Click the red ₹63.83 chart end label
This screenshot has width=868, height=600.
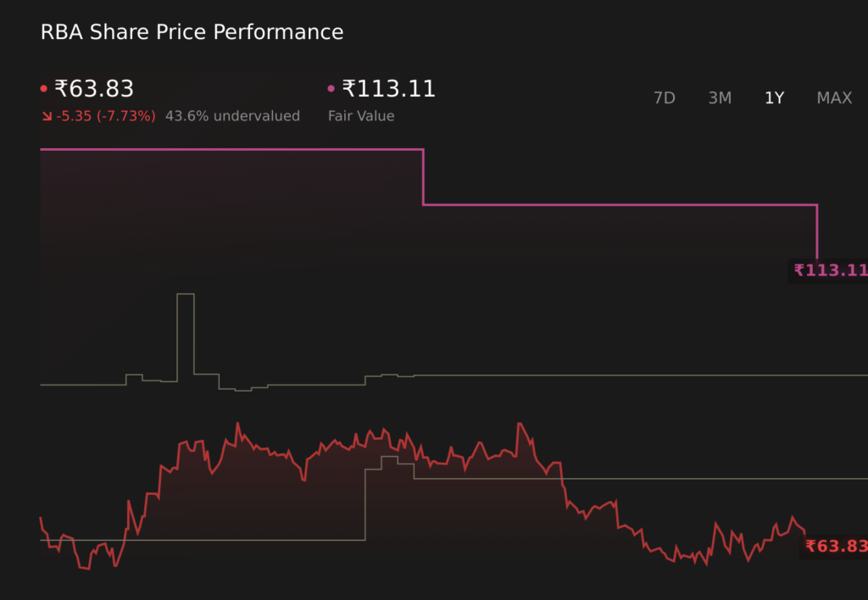click(836, 547)
